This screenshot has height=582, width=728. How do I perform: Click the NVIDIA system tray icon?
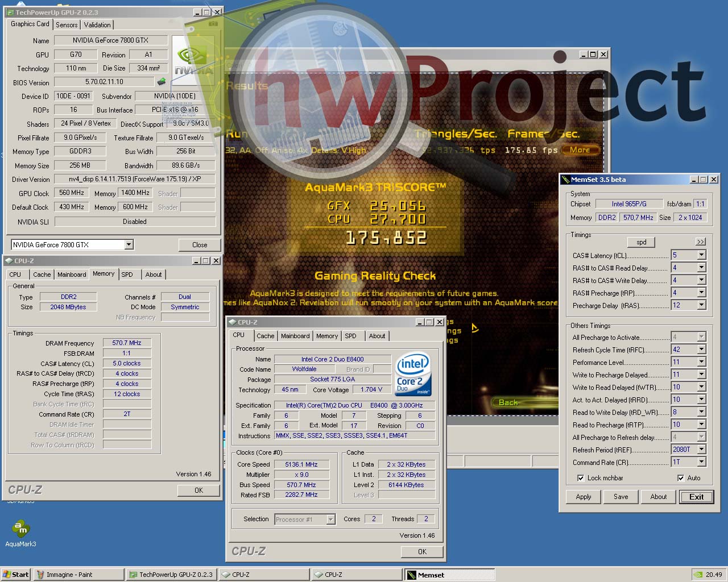[x=698, y=575]
